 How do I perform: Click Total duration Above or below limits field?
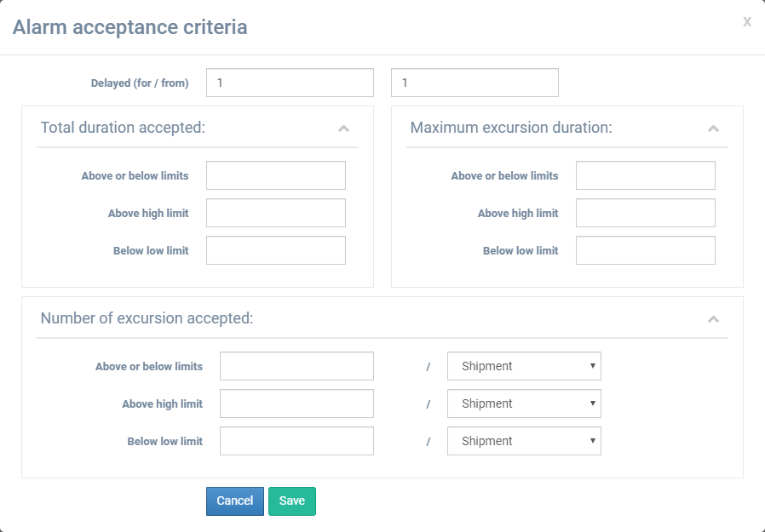pyautogui.click(x=276, y=175)
